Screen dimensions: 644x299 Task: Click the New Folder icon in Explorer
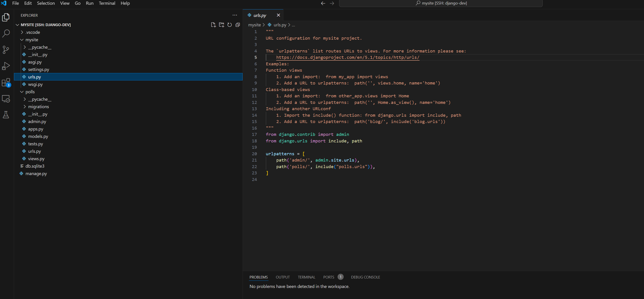pyautogui.click(x=222, y=25)
